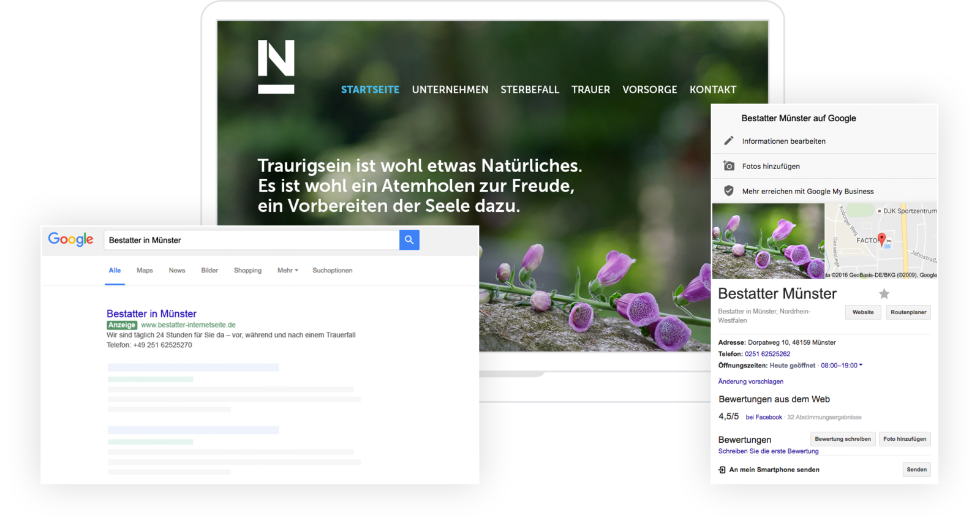Click the Bewertung schreiben button
The image size is (980, 526).
click(842, 439)
